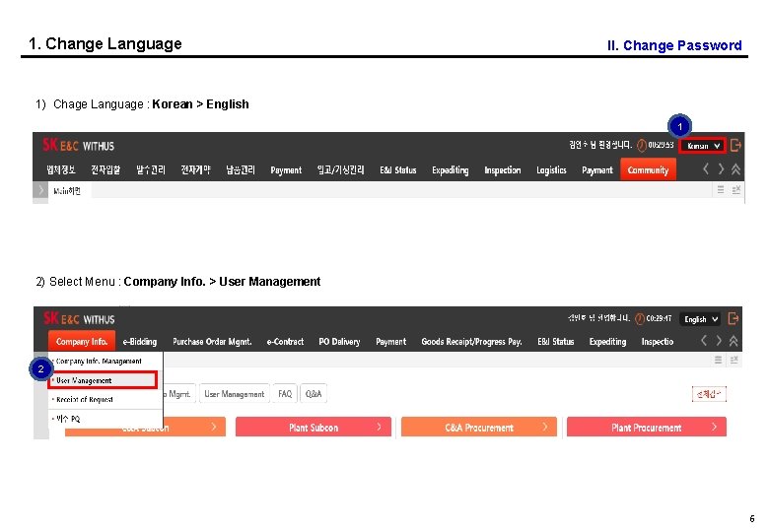Click collapse-up double chevron in English menu bar
The width and height of the screenshot is (769, 532).
tap(734, 341)
